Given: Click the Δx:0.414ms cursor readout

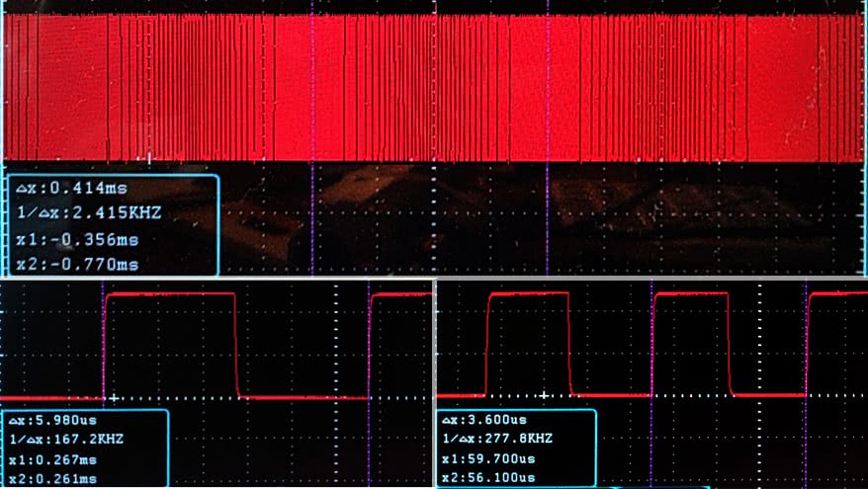Looking at the screenshot, I should tap(67, 188).
